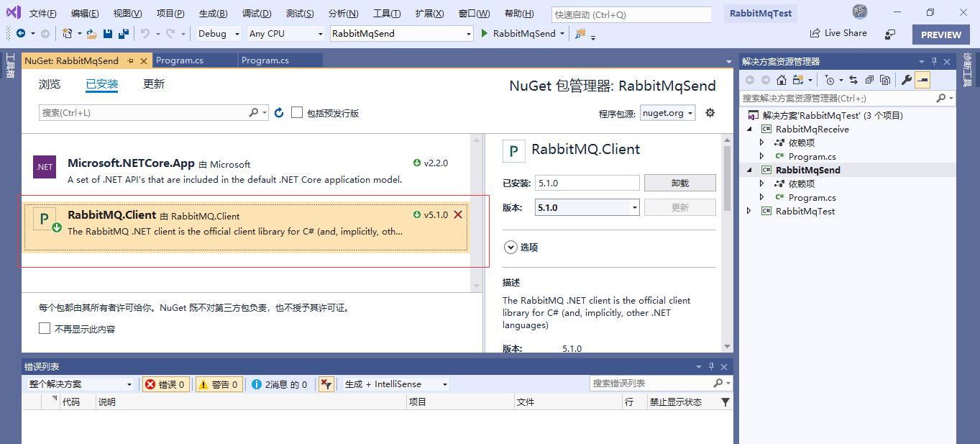
Task: Check the 'do not show this again' checkbox
Action: pyautogui.click(x=45, y=328)
